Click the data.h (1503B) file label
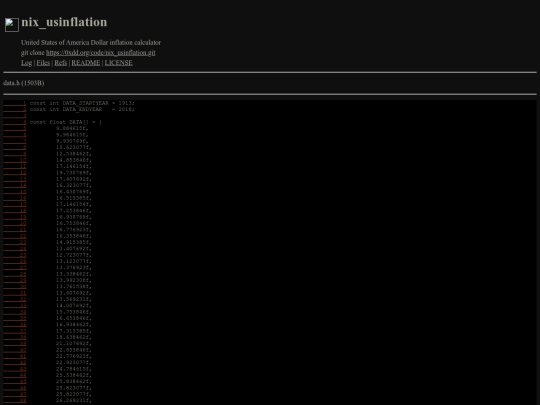 (24, 83)
